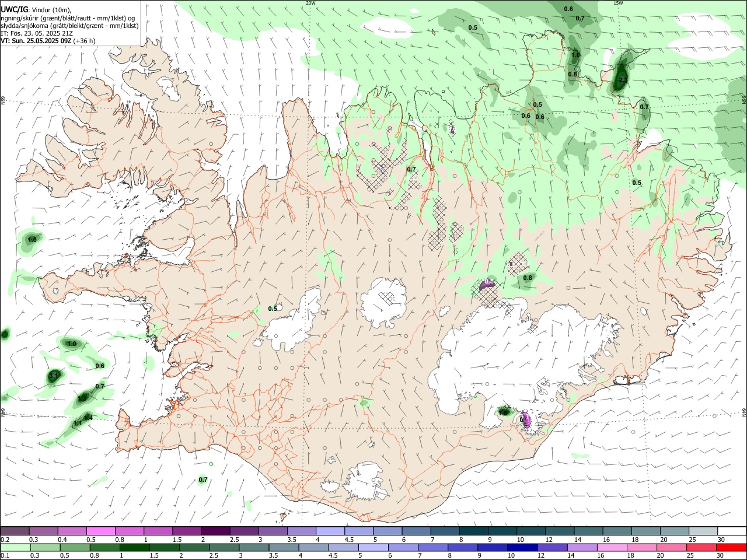Click the 'IT: Fös. 23. 05. 2025 21Z' line
Viewport: 747px width, 560px height.
tap(37, 33)
